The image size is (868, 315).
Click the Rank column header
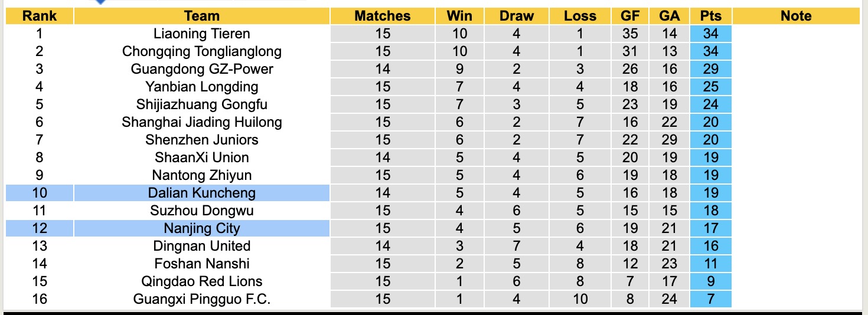coord(40,16)
